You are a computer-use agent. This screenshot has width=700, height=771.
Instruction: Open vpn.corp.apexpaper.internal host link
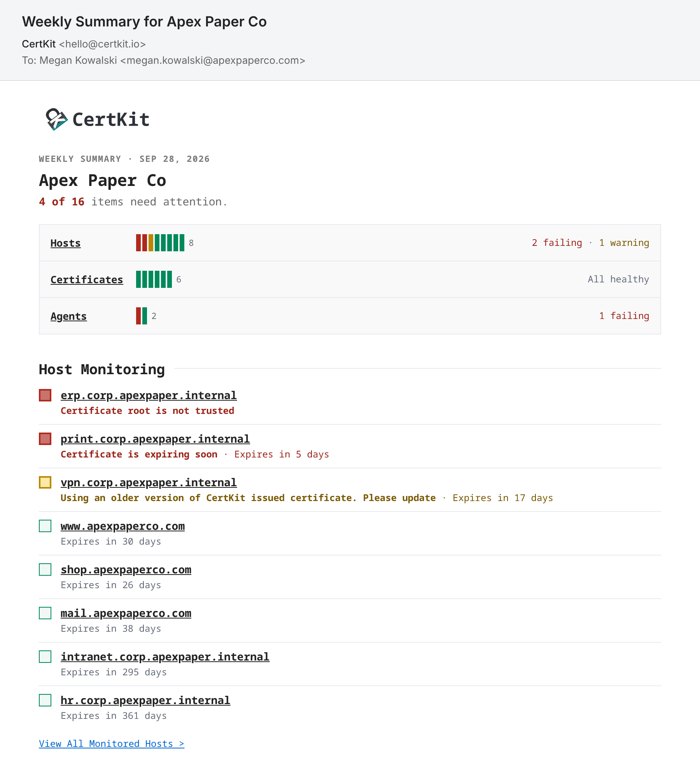click(x=149, y=482)
